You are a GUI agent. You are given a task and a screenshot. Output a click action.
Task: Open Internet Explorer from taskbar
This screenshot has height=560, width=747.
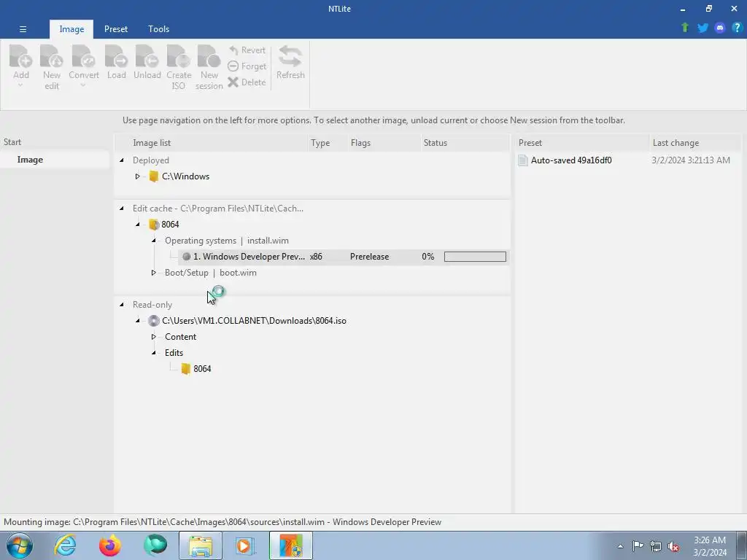click(x=65, y=545)
